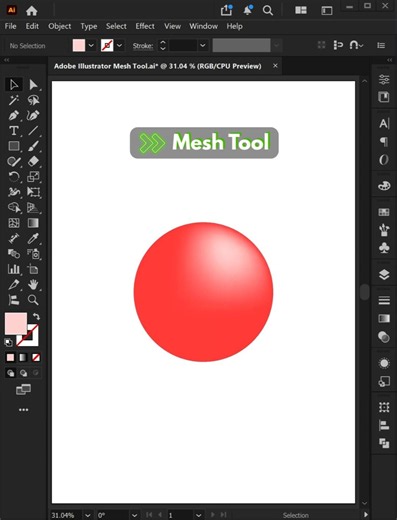This screenshot has width=397, height=520.
Task: Select the Rectangle tool
Action: click(14, 146)
